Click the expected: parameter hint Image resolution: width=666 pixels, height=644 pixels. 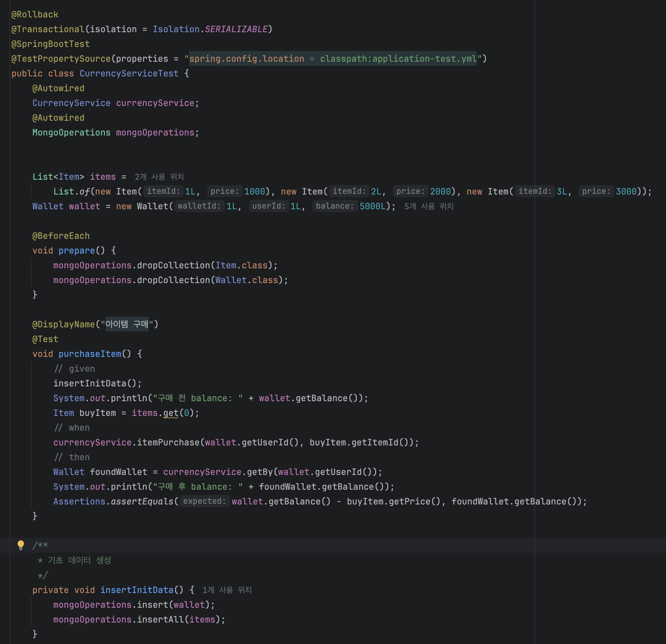click(x=205, y=501)
